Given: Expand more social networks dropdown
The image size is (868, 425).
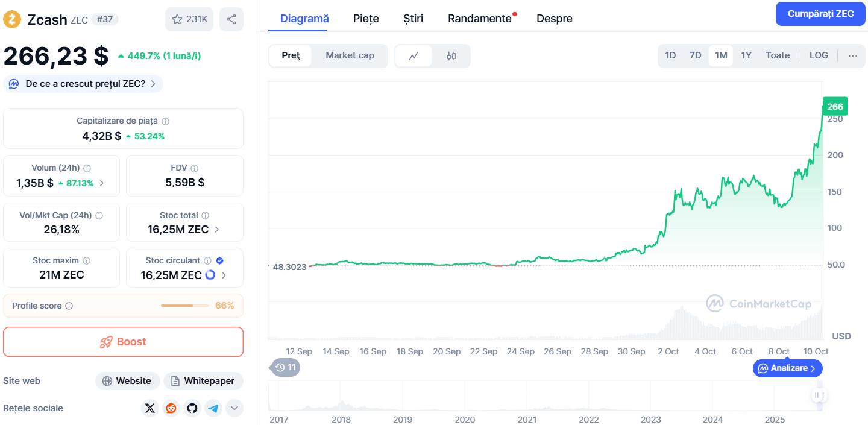Looking at the screenshot, I should [x=234, y=408].
